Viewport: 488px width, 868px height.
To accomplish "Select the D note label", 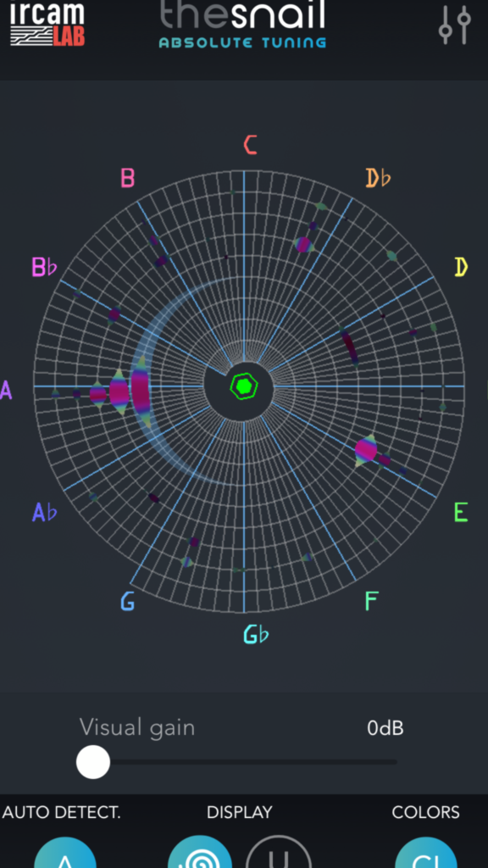I will coord(461,267).
